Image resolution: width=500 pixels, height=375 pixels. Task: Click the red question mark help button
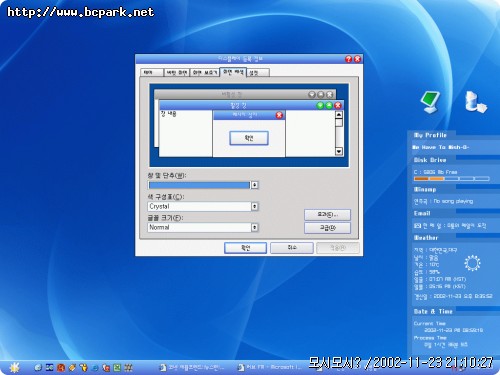pyautogui.click(x=348, y=59)
